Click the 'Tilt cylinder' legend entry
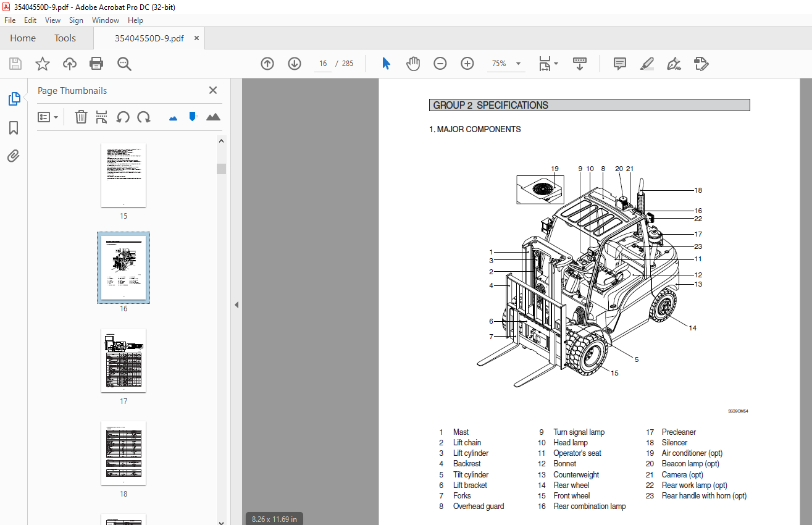Screen dimensions: 812x525 [471, 475]
